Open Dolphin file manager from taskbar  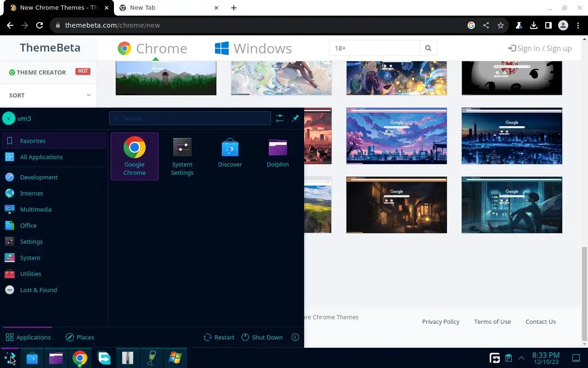pos(56,358)
